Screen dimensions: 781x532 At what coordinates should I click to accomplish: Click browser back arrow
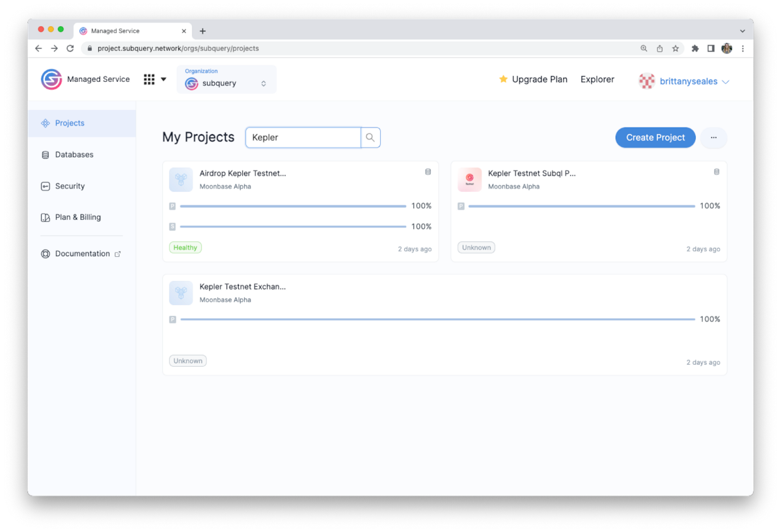(38, 48)
